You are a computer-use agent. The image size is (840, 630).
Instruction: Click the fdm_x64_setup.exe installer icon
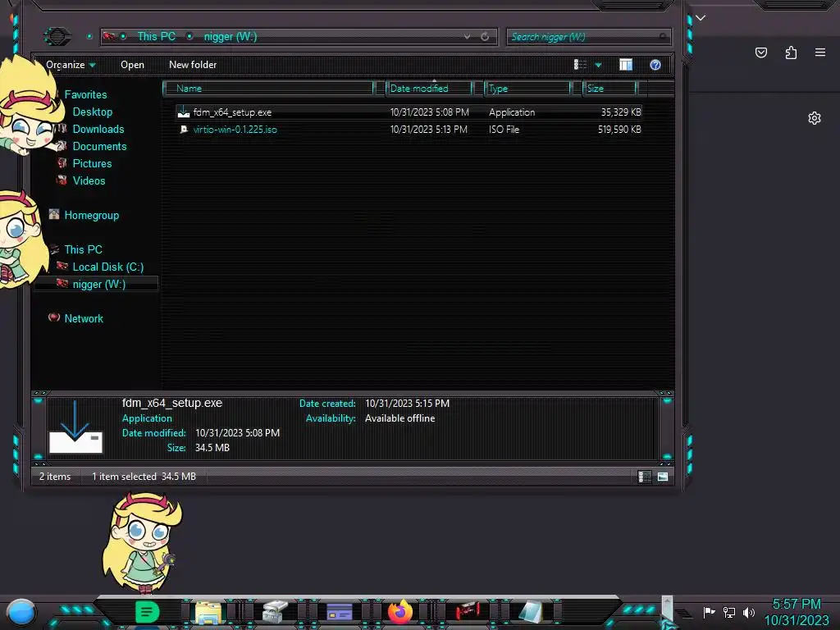(184, 112)
